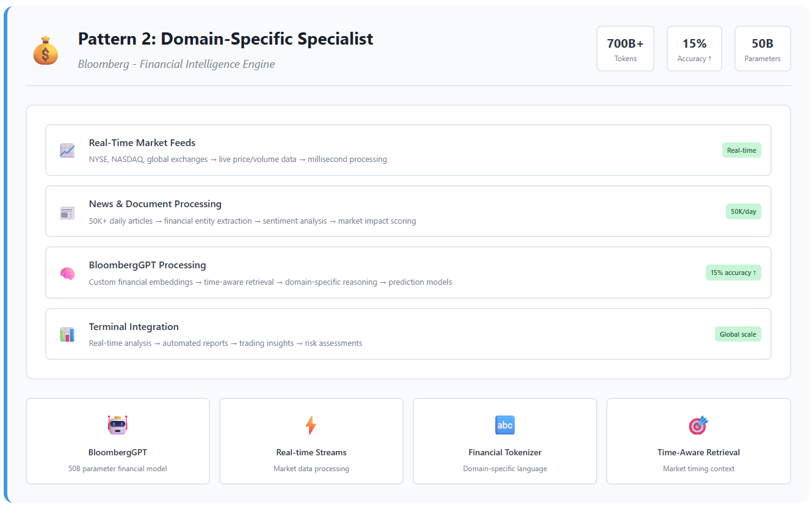This screenshot has height=506, width=812.
Task: Click the bar chart icon beside Terminal Integration
Action: pyautogui.click(x=67, y=334)
